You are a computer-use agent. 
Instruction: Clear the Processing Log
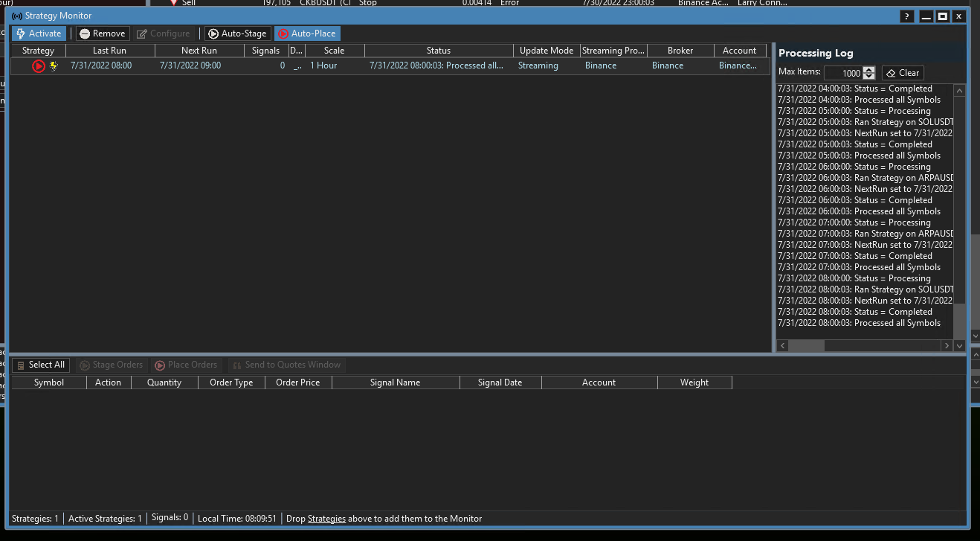tap(903, 73)
